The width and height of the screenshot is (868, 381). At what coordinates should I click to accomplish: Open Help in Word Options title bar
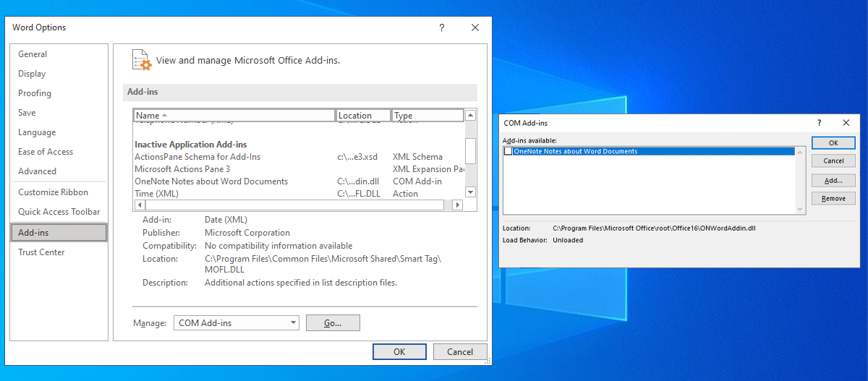(x=442, y=27)
